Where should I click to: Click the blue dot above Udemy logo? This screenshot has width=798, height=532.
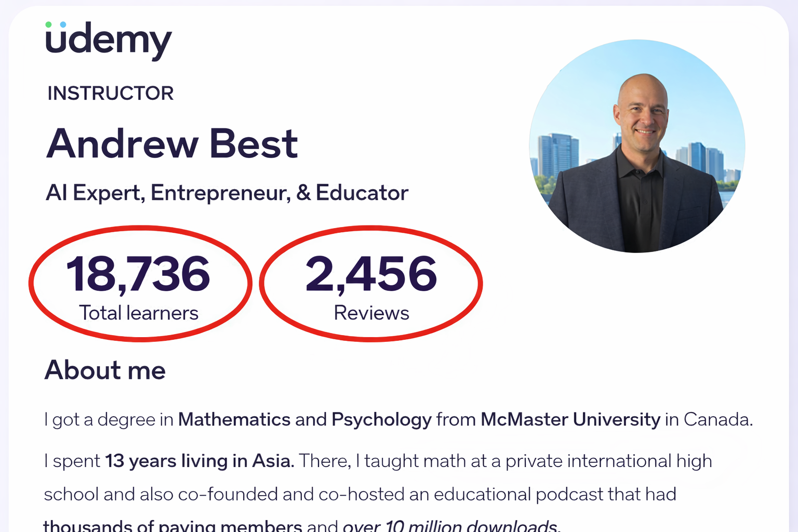pyautogui.click(x=63, y=24)
